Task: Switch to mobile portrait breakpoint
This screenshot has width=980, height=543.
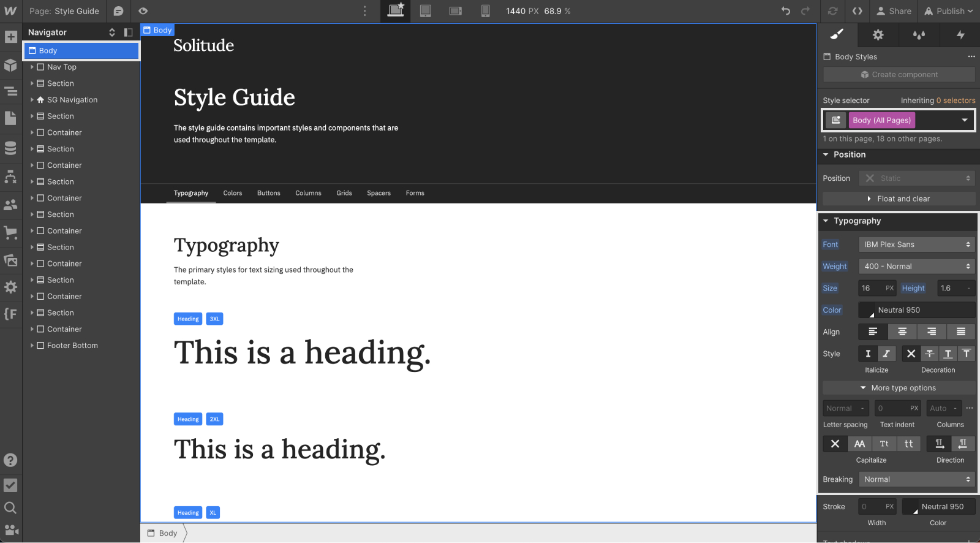Action: [x=485, y=11]
